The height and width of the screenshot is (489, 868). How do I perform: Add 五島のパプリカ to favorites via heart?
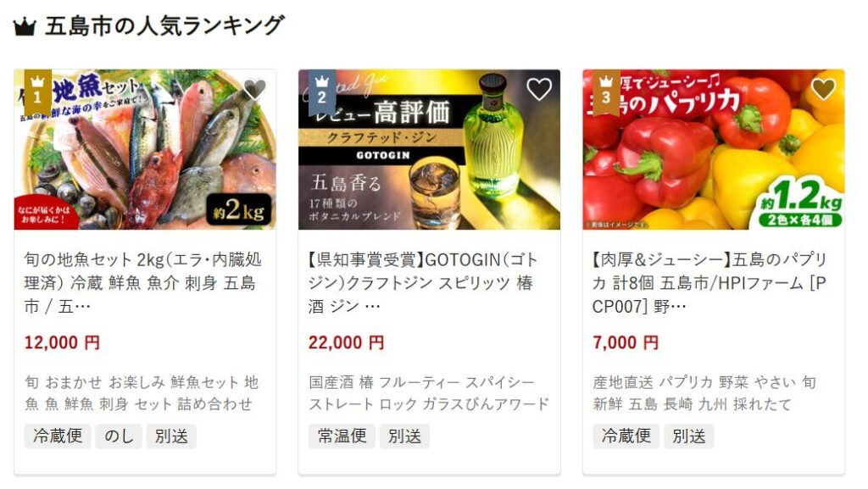pyautogui.click(x=824, y=89)
